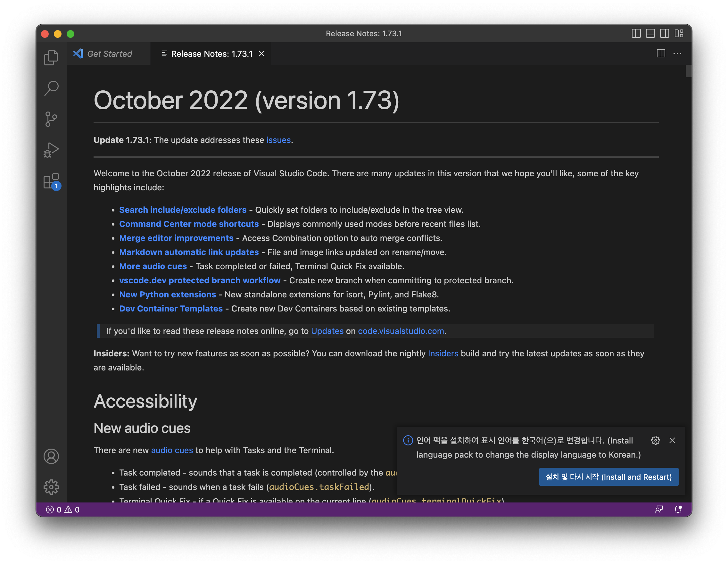Open the Run and Debug view
This screenshot has height=564, width=728.
[x=51, y=150]
